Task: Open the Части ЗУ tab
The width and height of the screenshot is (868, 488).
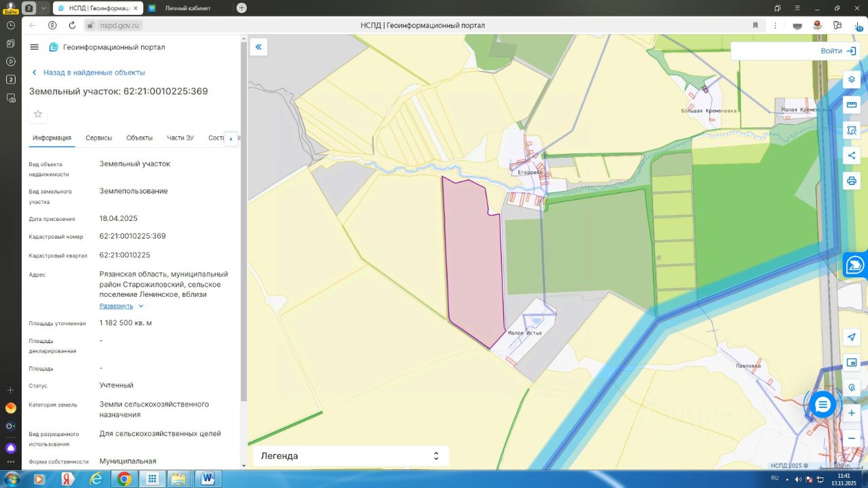Action: (180, 138)
